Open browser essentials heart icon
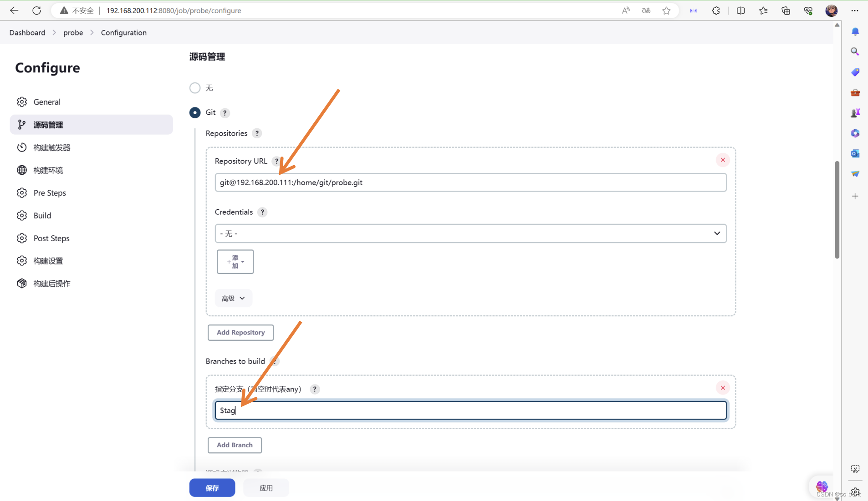The height and width of the screenshot is (501, 868). 808,10
